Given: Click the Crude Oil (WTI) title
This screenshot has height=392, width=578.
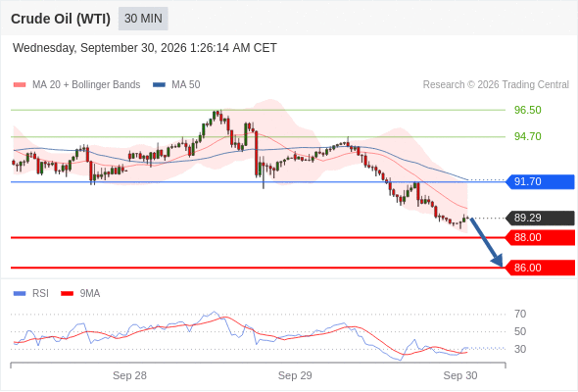Looking at the screenshot, I should tap(61, 19).
